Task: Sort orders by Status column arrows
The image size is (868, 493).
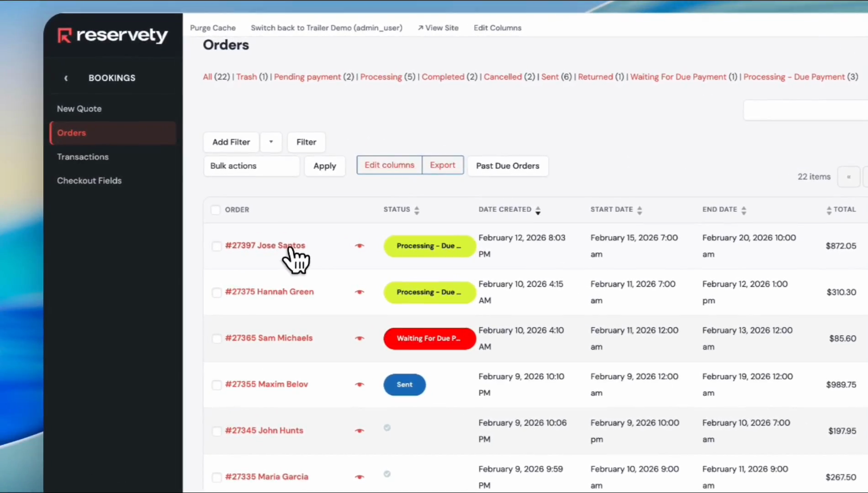Action: point(417,210)
